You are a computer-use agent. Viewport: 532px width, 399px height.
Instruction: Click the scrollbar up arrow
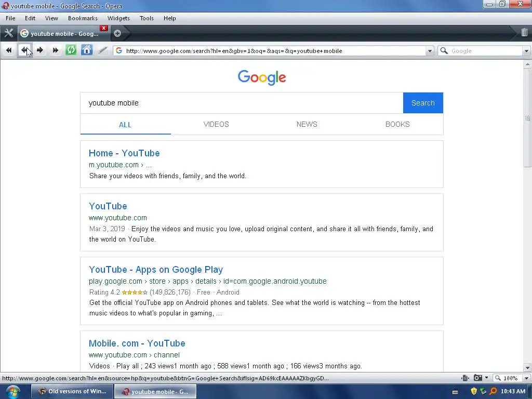(x=527, y=64)
